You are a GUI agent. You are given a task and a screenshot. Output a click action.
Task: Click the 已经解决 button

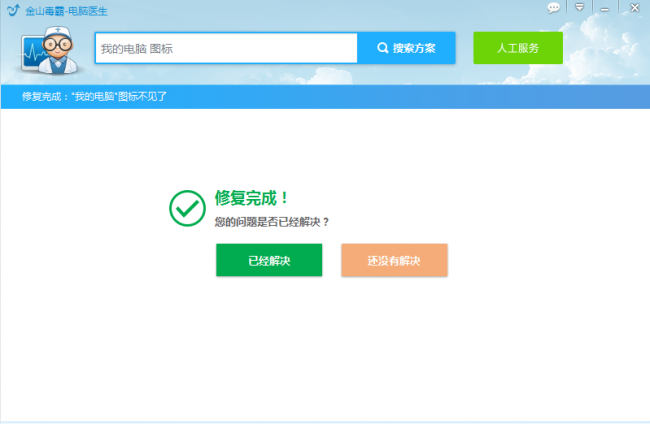[x=269, y=260]
